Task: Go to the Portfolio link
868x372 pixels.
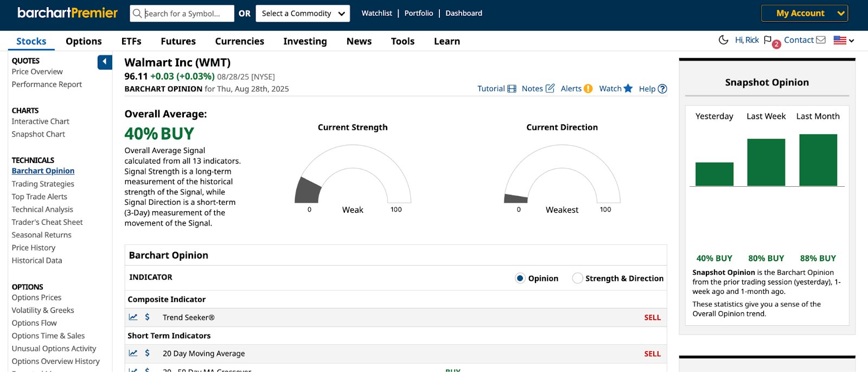Action: point(419,13)
